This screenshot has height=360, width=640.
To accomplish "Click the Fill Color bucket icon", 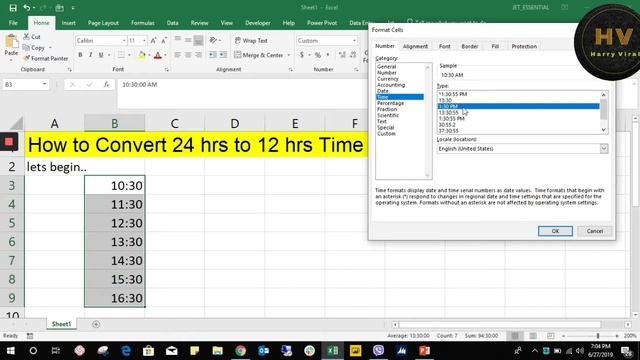I will [142, 55].
